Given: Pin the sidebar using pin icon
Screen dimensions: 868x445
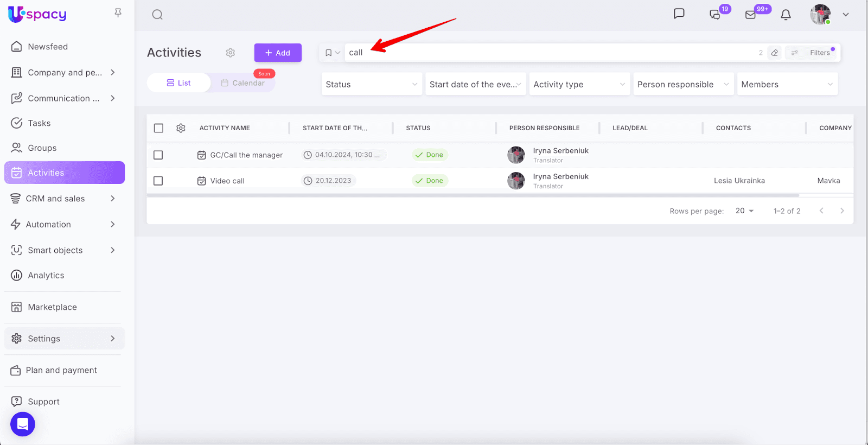Looking at the screenshot, I should (118, 12).
